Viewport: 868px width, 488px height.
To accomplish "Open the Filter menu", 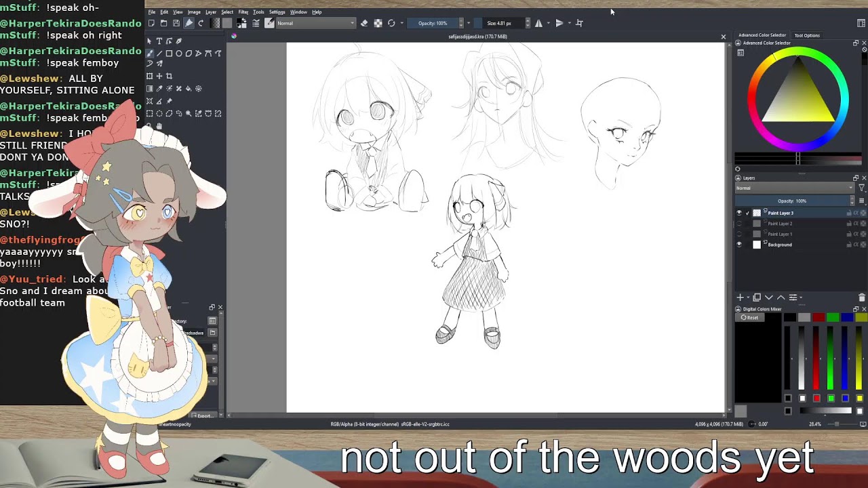I will tap(243, 12).
